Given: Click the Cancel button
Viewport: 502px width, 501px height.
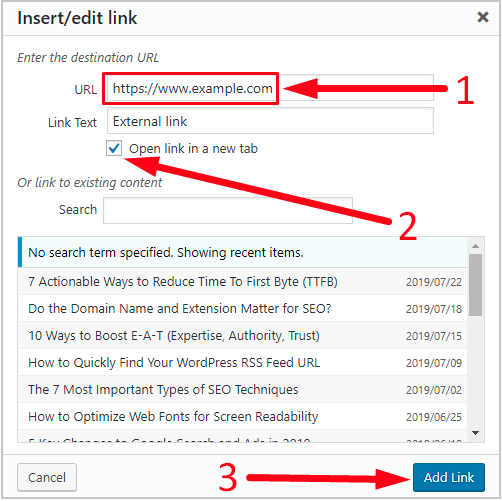Looking at the screenshot, I should [x=47, y=477].
